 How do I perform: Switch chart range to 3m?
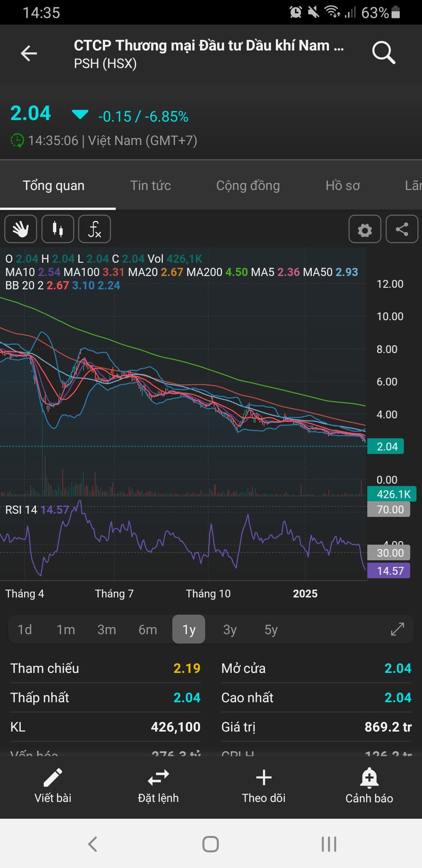106,629
